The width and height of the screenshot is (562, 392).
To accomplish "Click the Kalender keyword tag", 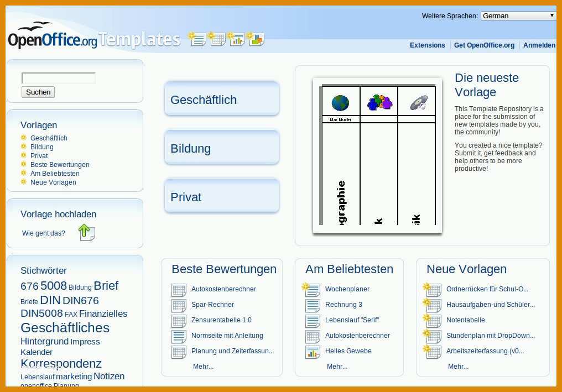I will coord(36,352).
